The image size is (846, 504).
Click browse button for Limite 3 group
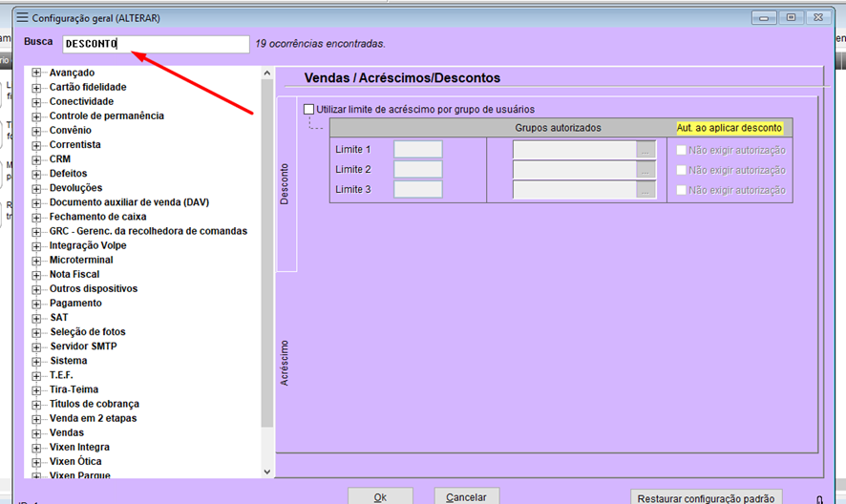(646, 190)
